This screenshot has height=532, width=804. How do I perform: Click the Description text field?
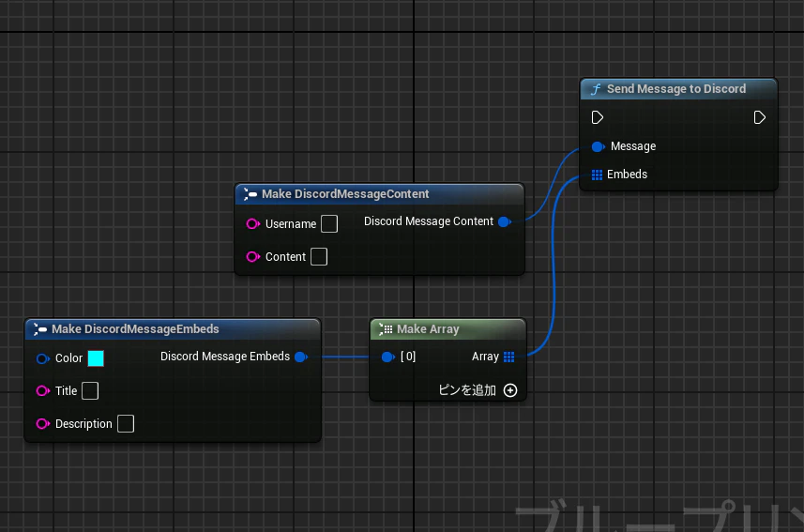(x=126, y=424)
